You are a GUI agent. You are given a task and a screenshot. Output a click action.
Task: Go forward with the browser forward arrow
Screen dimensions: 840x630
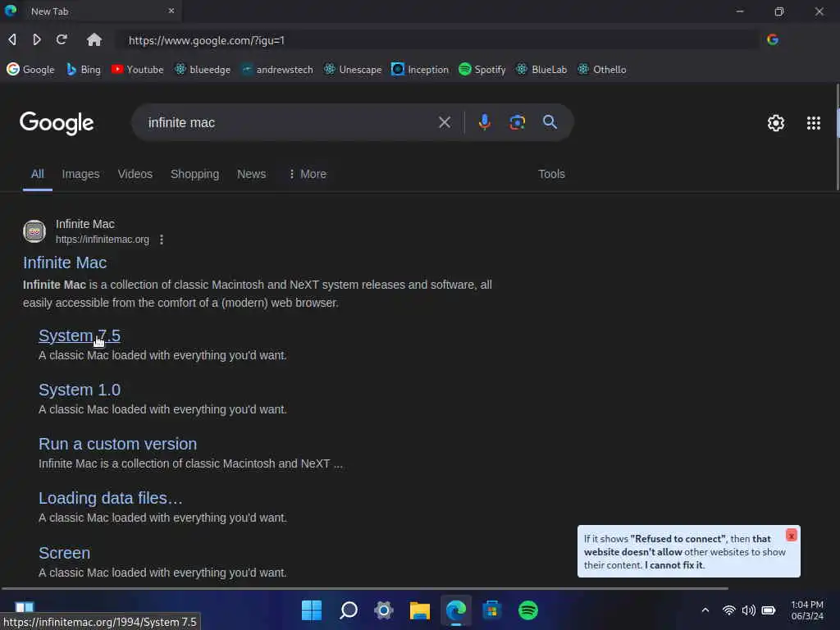36,39
